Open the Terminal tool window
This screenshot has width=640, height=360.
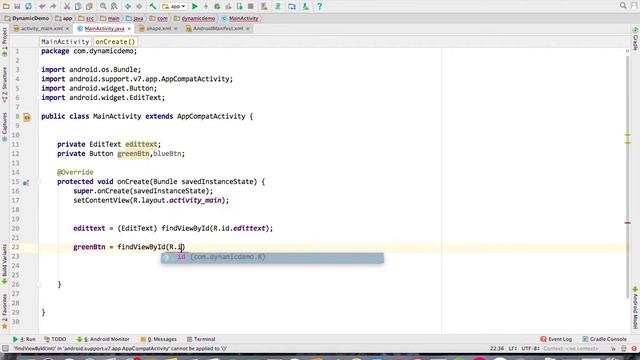(x=201, y=339)
